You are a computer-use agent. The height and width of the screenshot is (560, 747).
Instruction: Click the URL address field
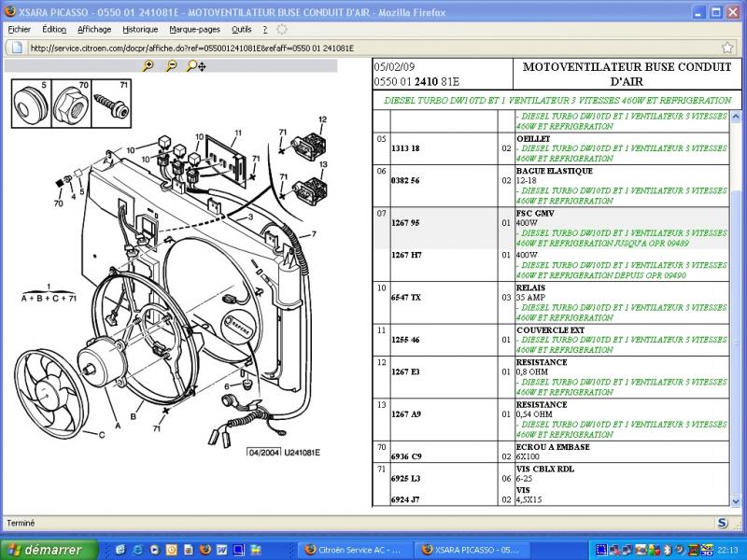pyautogui.click(x=372, y=48)
